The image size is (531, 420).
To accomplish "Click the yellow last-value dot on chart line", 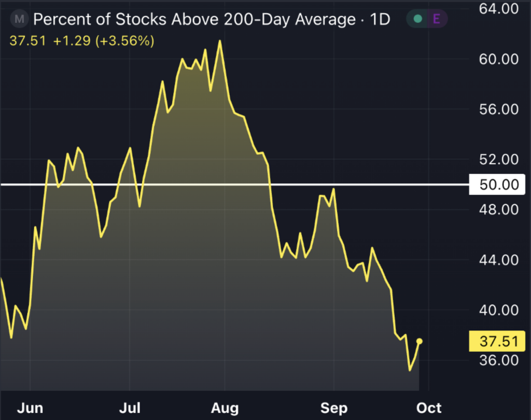I will [419, 341].
